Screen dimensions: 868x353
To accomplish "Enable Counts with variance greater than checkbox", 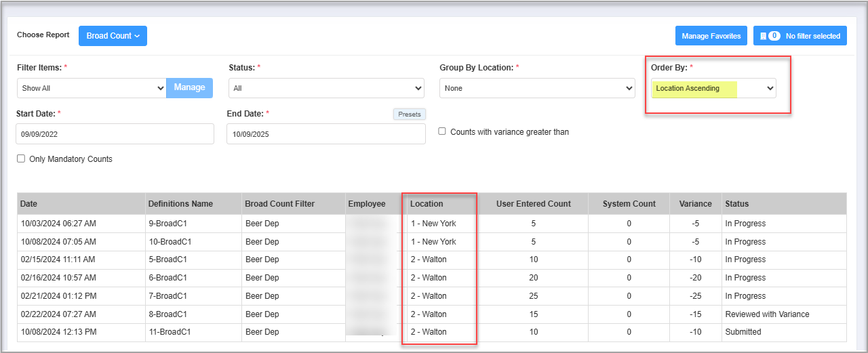I will coord(442,131).
